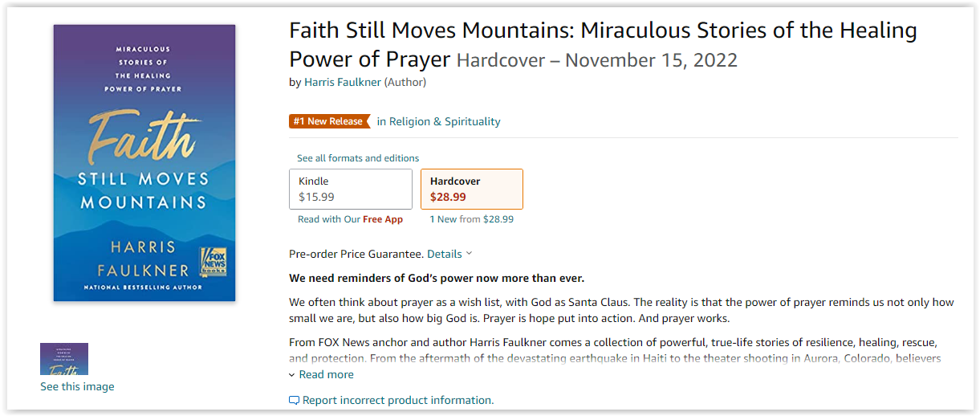Open Religion & Spirituality category link

tap(445, 121)
